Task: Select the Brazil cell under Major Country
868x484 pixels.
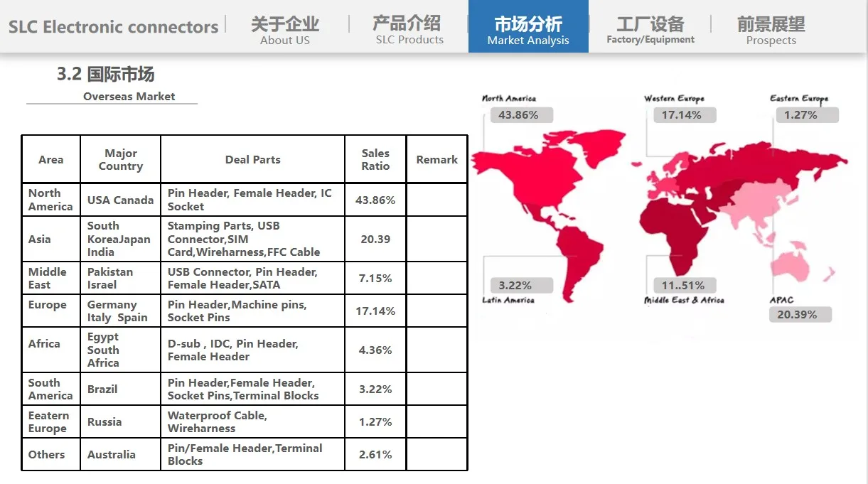Action: [102, 389]
